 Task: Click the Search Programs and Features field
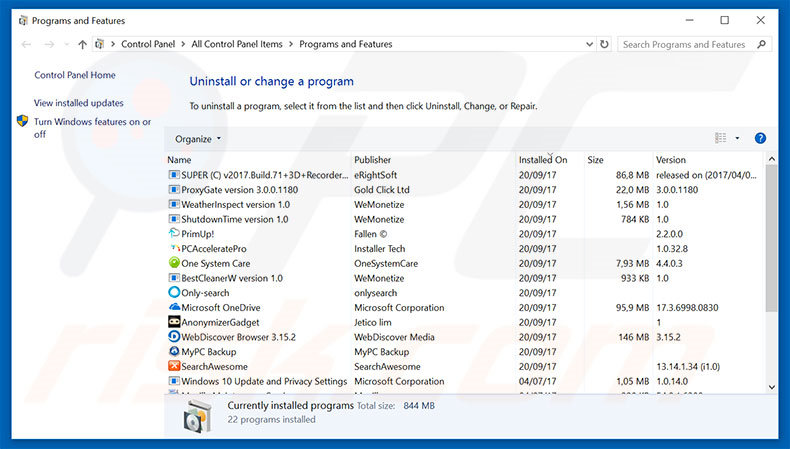(684, 45)
